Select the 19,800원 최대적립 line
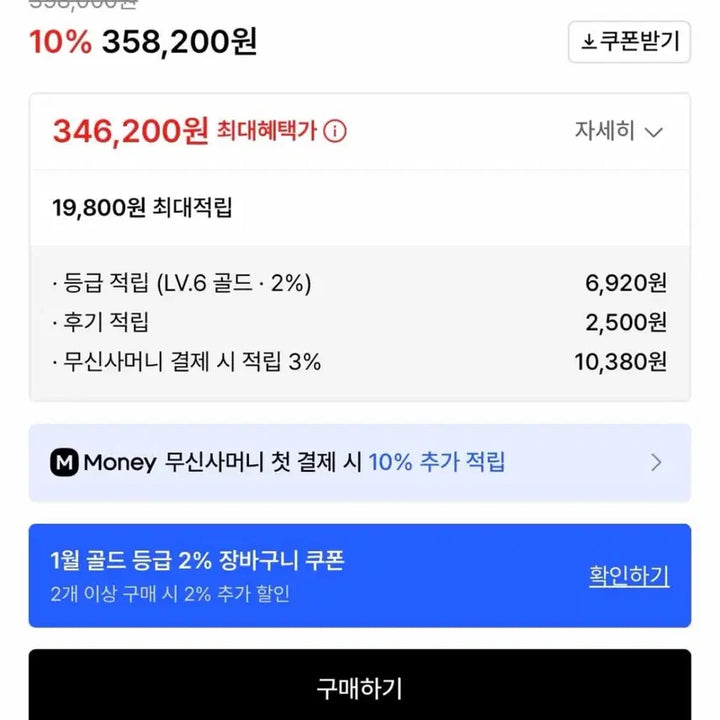Image resolution: width=720 pixels, height=720 pixels. click(x=142, y=208)
